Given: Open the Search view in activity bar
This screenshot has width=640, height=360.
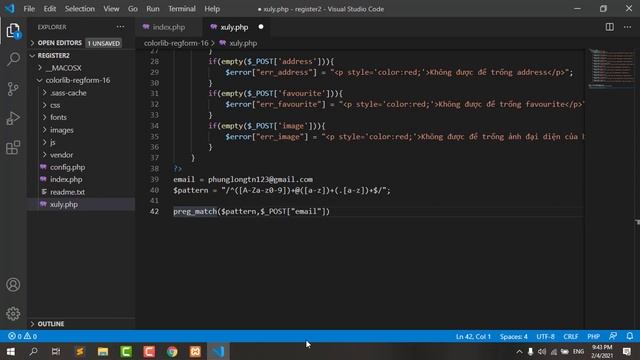Looking at the screenshot, I should [13, 60].
